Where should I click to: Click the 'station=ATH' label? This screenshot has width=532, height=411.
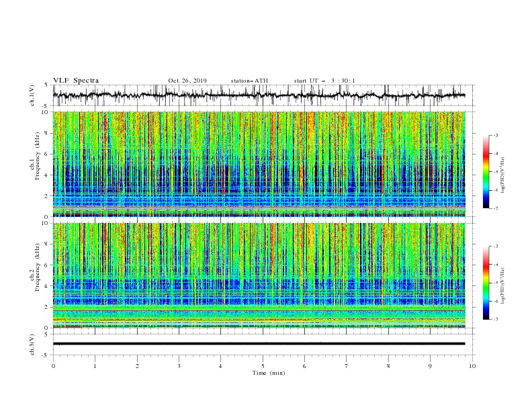tap(249, 81)
